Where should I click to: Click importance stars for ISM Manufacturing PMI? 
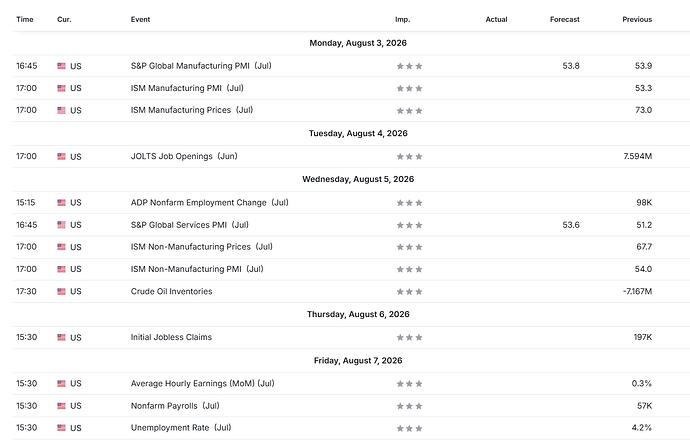coord(409,88)
